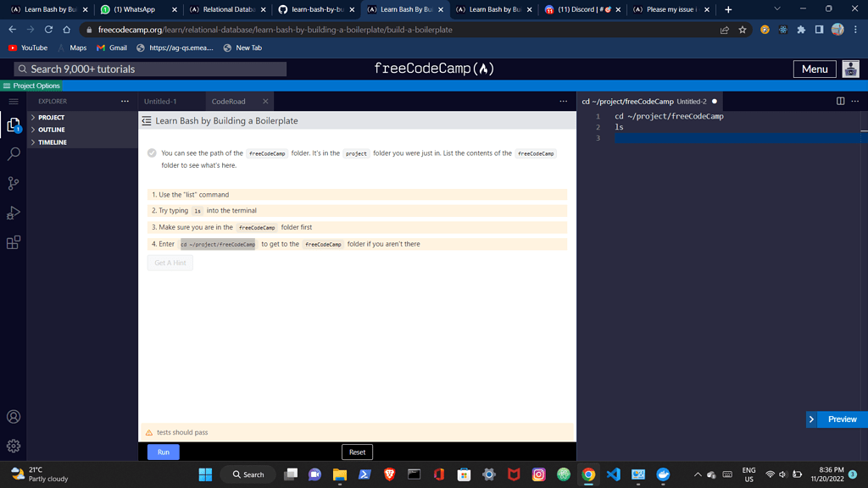Open the freeCodeCamp Menu button

click(815, 69)
